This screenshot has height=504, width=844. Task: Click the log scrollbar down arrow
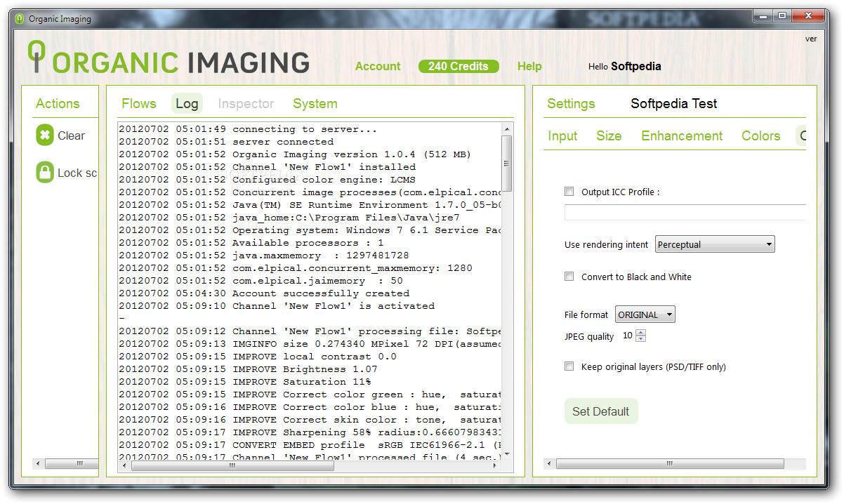(507, 453)
